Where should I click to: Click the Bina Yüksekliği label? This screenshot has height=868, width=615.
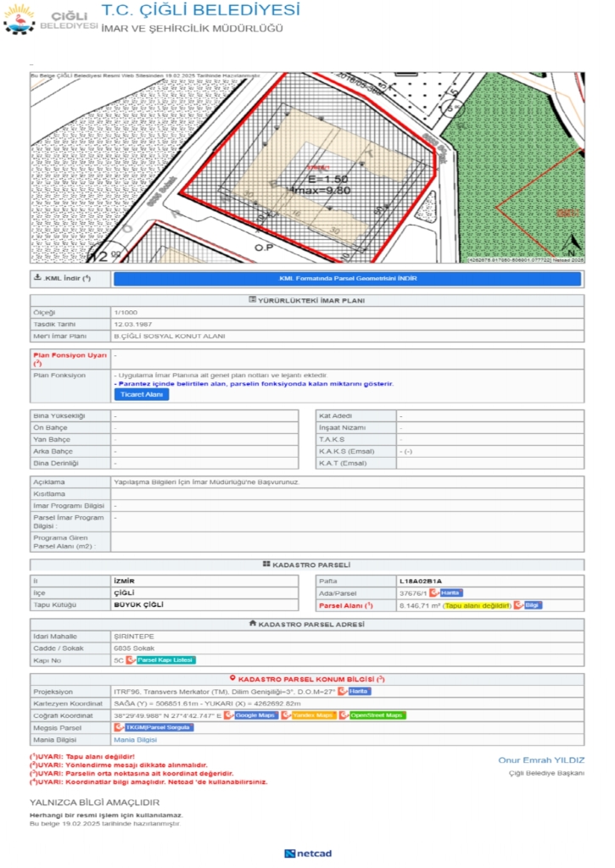tap(59, 415)
